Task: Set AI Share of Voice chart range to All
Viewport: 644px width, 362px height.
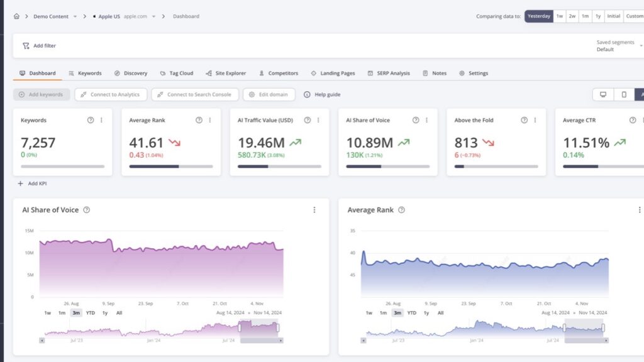Action: pyautogui.click(x=119, y=313)
